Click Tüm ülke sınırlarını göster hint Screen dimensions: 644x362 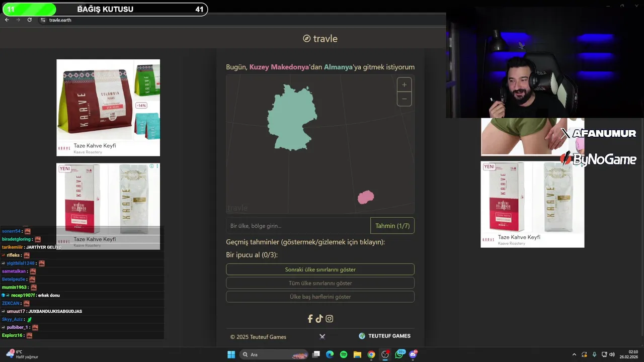pos(320,283)
